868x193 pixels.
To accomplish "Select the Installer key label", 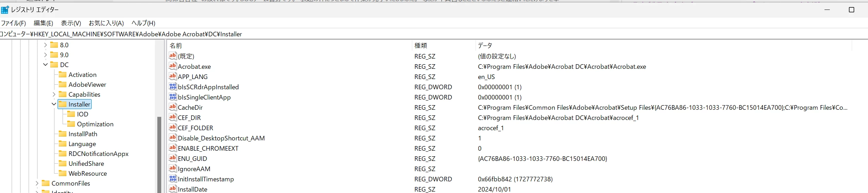I will 79,104.
